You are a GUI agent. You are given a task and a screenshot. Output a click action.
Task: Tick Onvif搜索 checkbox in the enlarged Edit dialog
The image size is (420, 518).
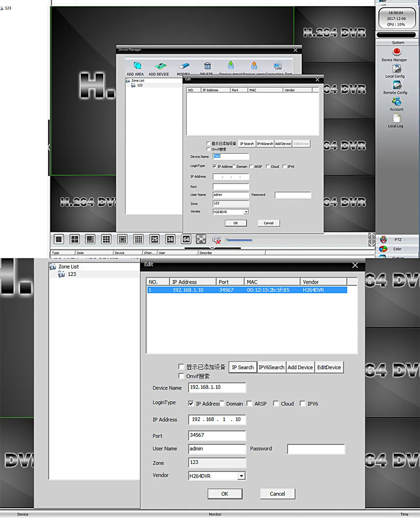tap(181, 376)
